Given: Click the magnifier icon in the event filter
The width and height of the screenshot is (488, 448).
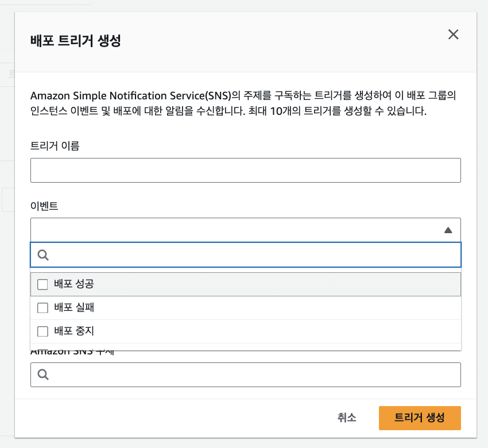Looking at the screenshot, I should click(43, 255).
